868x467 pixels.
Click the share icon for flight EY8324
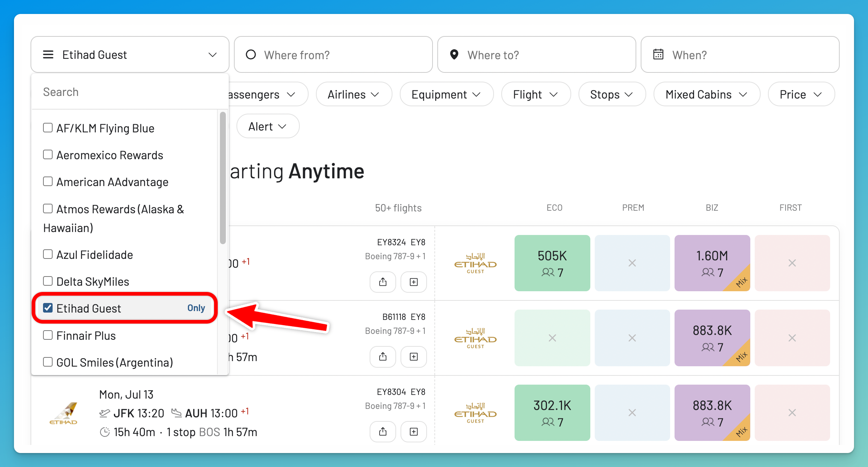(383, 282)
